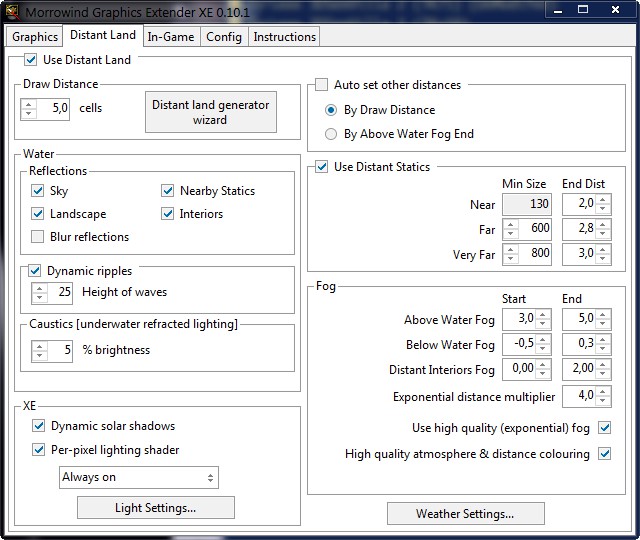Screen dimensions: 640x540
Task: Enable Blur reflections checkbox
Action: [x=38, y=237]
